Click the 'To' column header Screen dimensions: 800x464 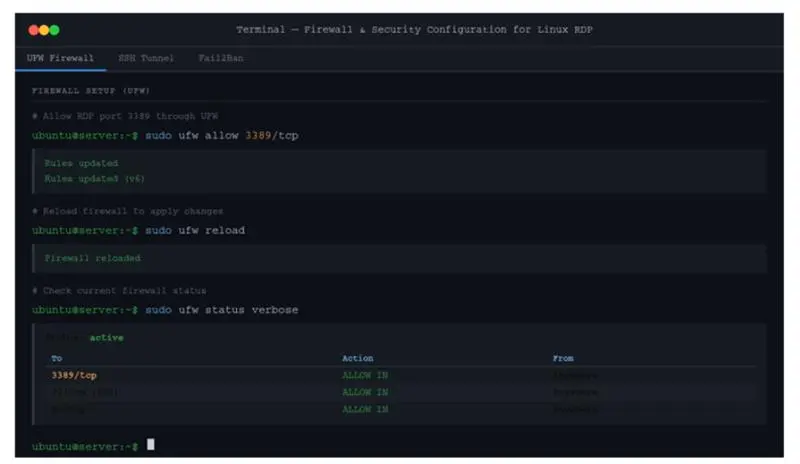click(x=56, y=358)
